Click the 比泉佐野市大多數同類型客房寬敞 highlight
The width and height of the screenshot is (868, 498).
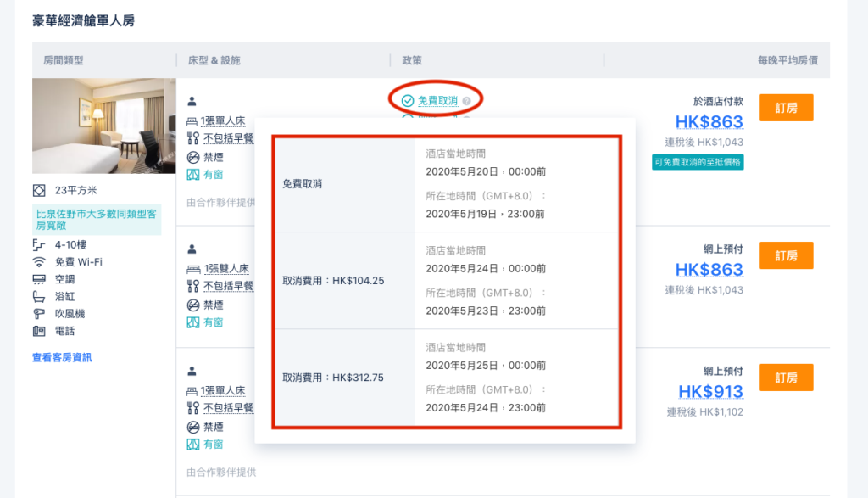tap(97, 220)
